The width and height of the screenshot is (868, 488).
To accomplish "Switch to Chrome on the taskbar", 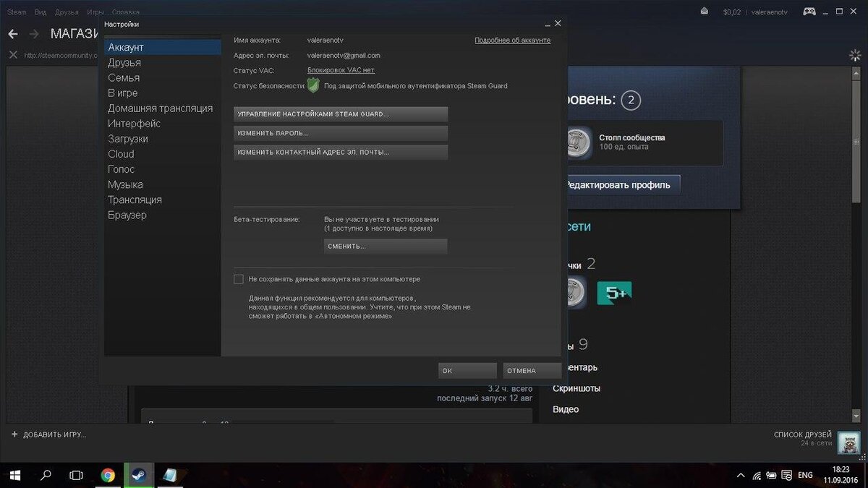I will pos(108,475).
